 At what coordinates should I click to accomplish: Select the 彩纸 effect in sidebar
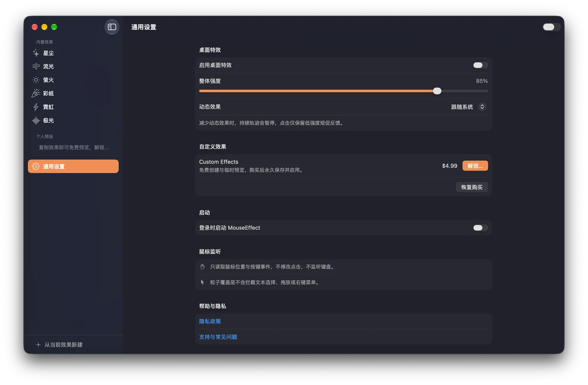[x=73, y=93]
